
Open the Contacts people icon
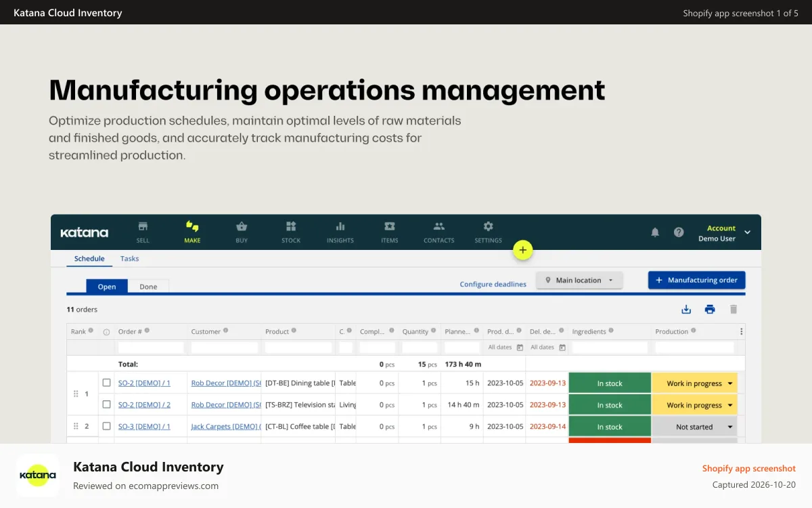tap(439, 226)
